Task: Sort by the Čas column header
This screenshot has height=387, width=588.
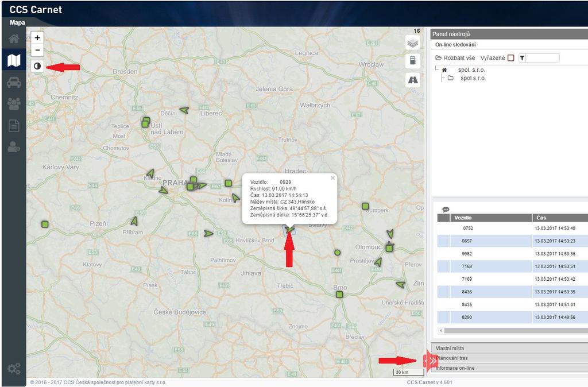Action: click(x=560, y=218)
